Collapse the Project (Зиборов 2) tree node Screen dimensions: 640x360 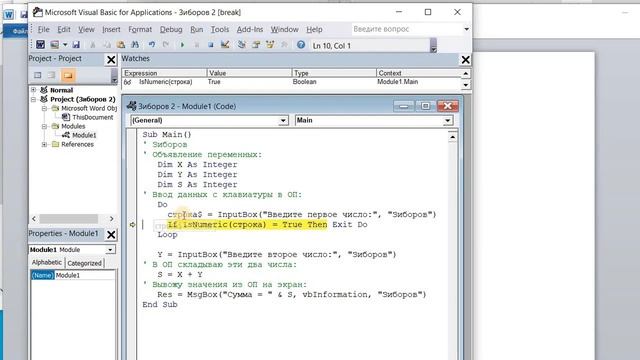coord(34,99)
